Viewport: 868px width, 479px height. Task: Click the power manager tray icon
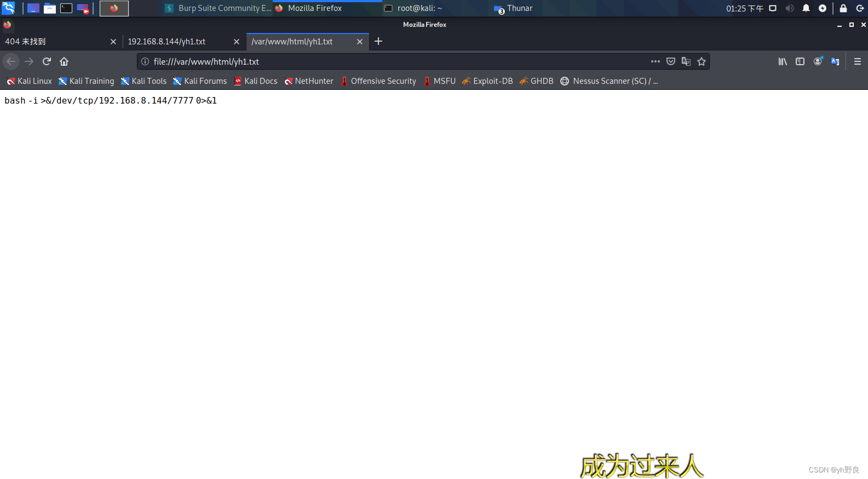pyautogui.click(x=823, y=8)
